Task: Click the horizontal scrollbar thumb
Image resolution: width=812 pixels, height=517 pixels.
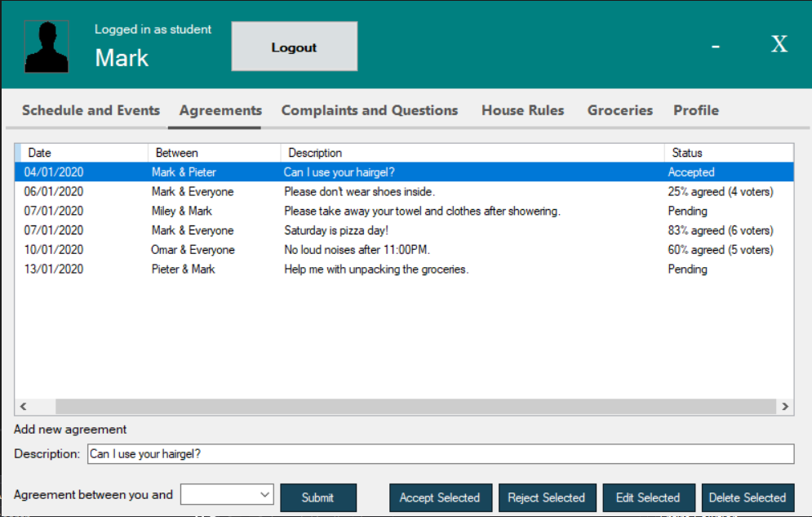Action: tap(415, 407)
